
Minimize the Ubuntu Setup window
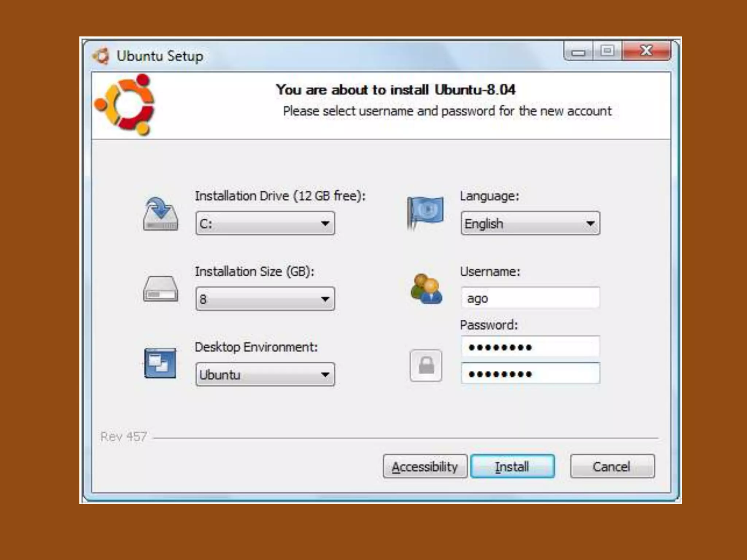click(578, 51)
